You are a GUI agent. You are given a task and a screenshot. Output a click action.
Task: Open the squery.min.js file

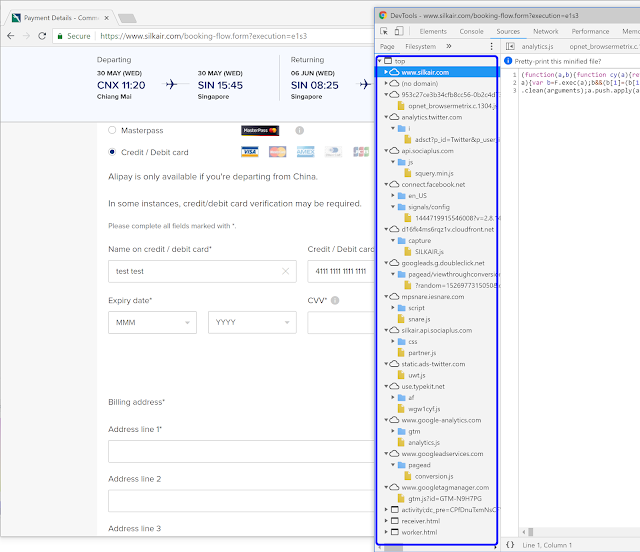pyautogui.click(x=434, y=174)
